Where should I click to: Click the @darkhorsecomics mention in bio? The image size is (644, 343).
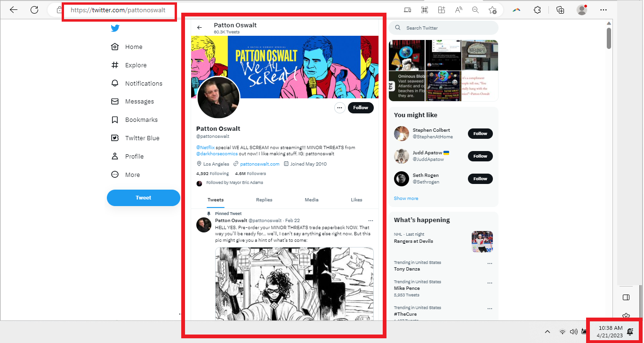[217, 154]
